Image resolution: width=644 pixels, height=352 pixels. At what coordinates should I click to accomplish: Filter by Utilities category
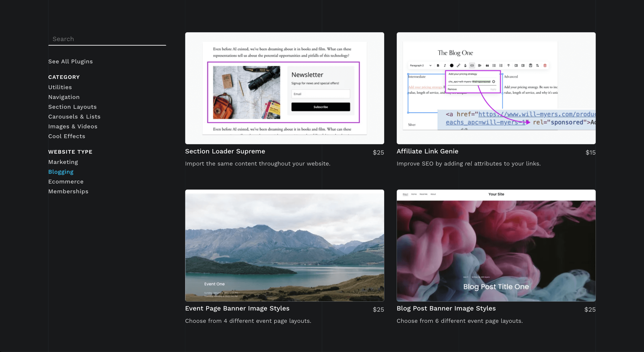click(x=60, y=87)
